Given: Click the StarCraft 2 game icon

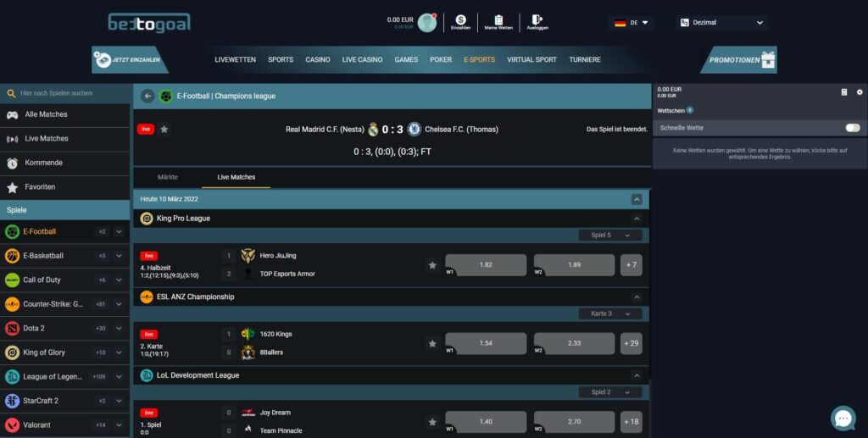Looking at the screenshot, I should 12,401.
